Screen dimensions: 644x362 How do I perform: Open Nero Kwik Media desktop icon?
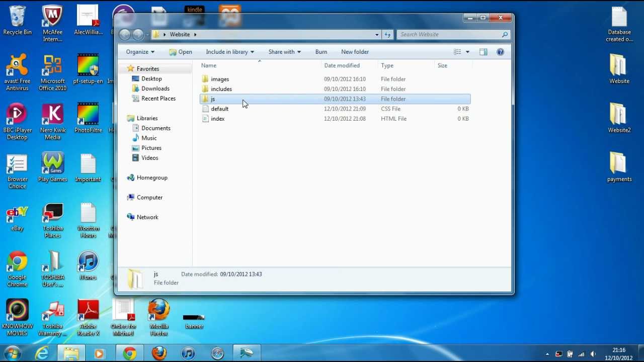pos(52,122)
